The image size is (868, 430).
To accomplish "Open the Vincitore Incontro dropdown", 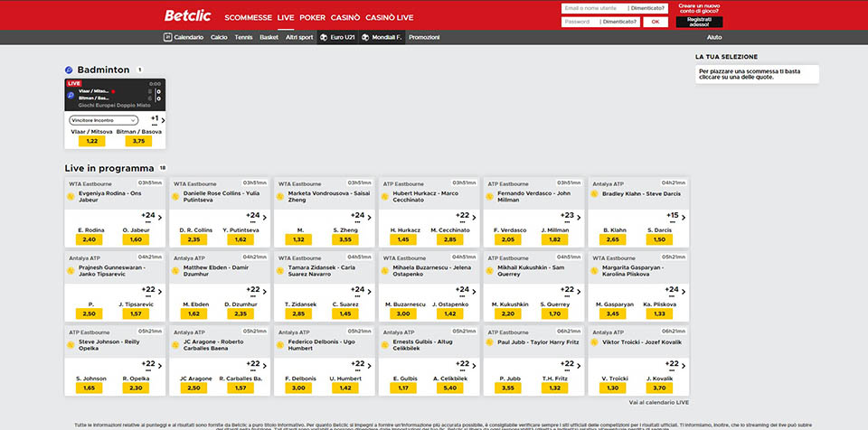I will coord(103,120).
